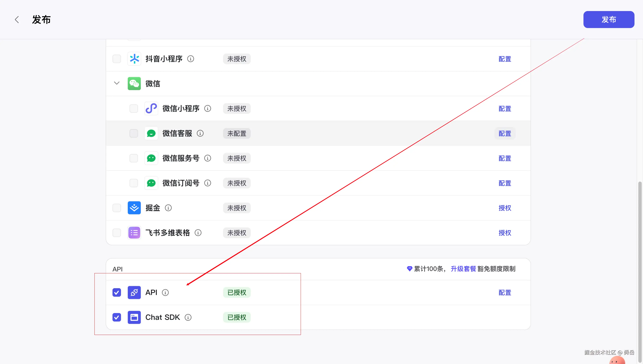
Task: Open 配置 link in the API row
Action: coord(505,292)
